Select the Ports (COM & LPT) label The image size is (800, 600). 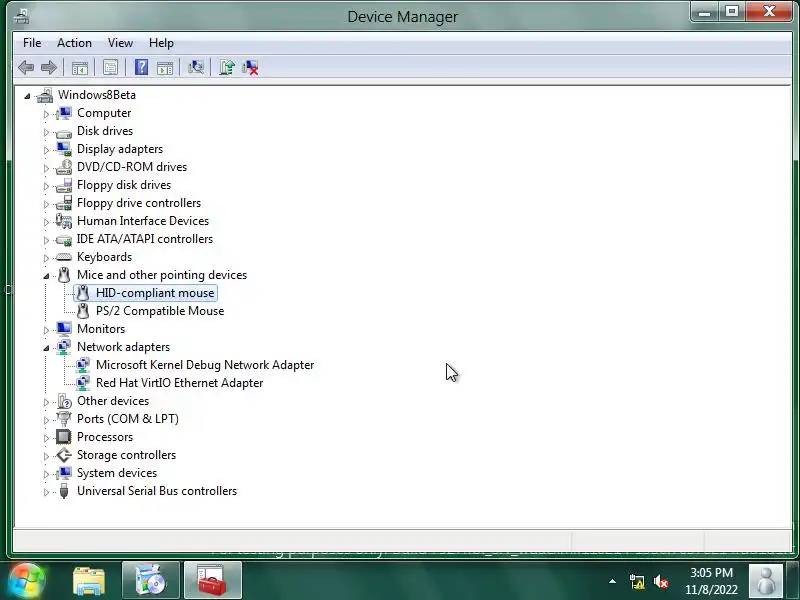point(128,419)
